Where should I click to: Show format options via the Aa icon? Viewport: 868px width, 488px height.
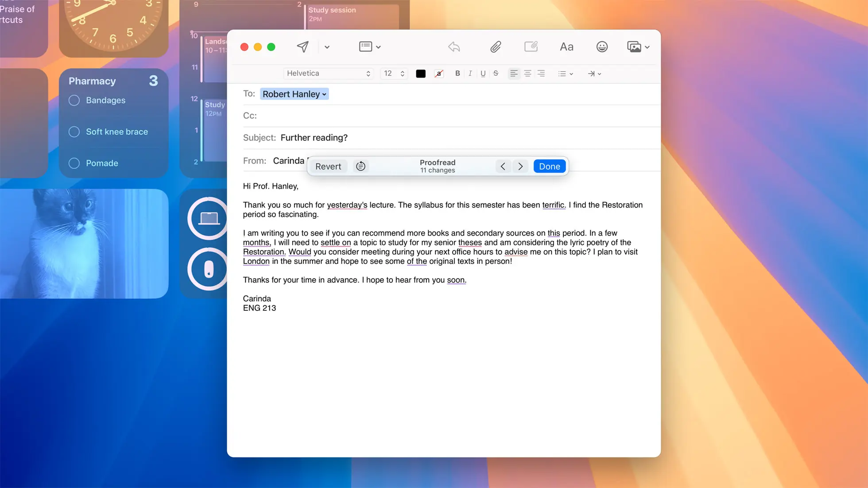(566, 46)
